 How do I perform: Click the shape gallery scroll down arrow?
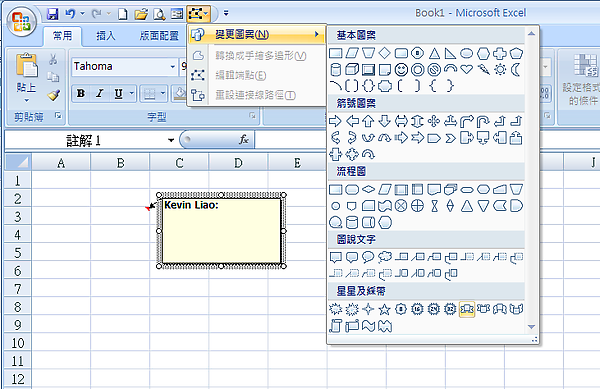point(531,327)
